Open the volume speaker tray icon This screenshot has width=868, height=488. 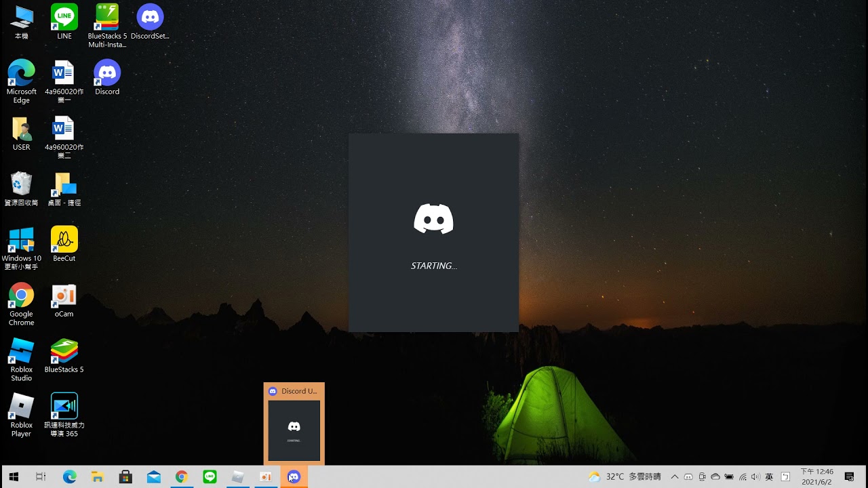(755, 477)
